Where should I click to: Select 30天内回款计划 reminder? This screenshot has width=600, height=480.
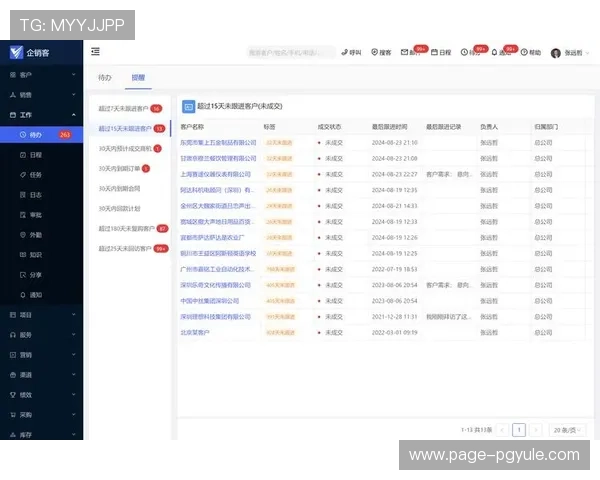[x=130, y=209]
